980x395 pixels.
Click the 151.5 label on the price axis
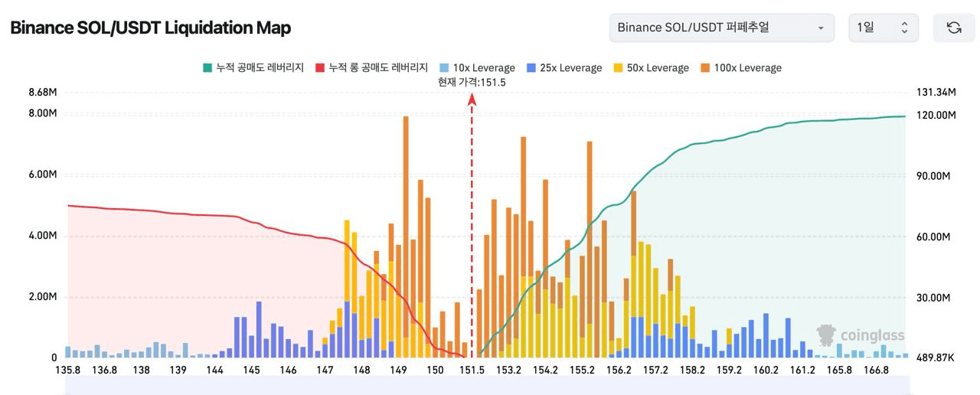click(472, 371)
